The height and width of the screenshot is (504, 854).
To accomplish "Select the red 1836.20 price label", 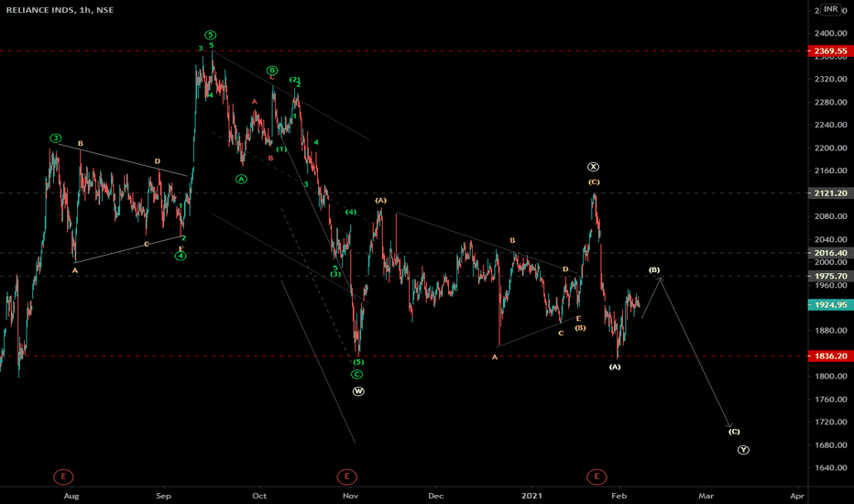I will click(x=830, y=356).
